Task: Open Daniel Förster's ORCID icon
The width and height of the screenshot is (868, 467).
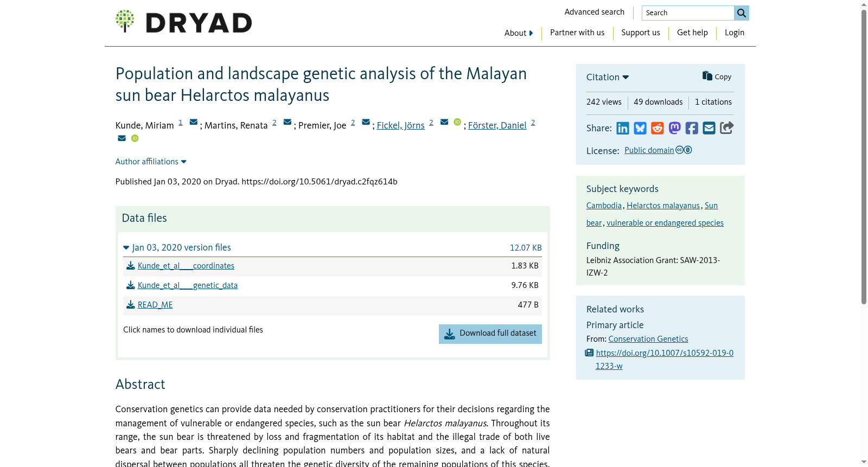Action: [x=135, y=138]
